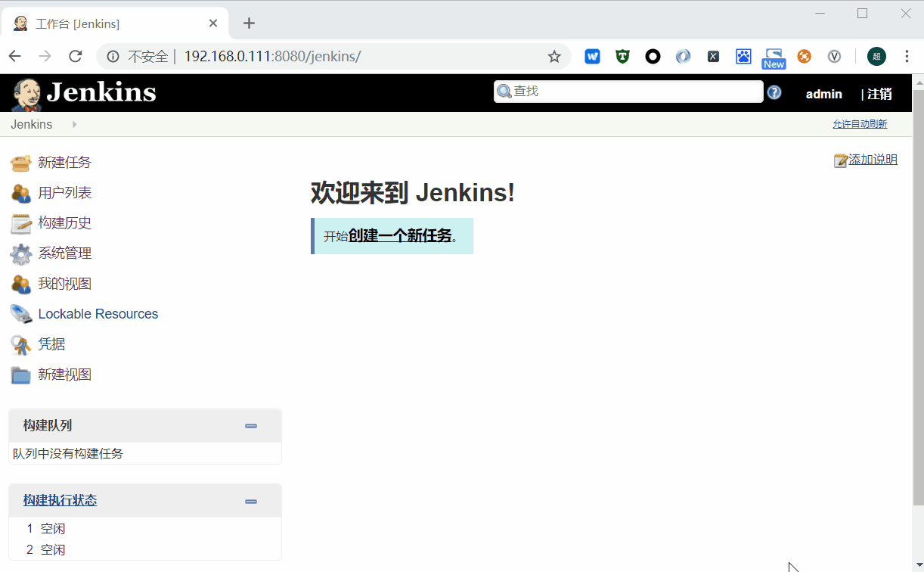Click the browser address bar URL

coord(272,57)
